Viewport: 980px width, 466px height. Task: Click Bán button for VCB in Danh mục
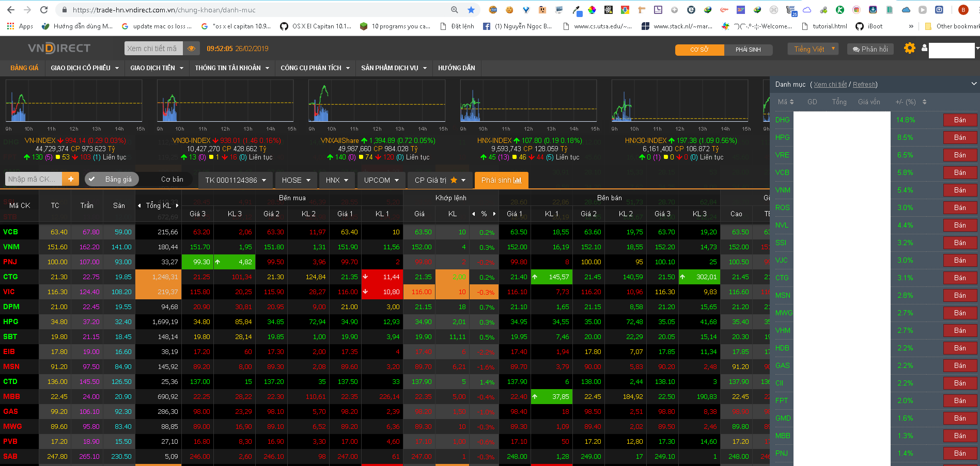coord(960,172)
